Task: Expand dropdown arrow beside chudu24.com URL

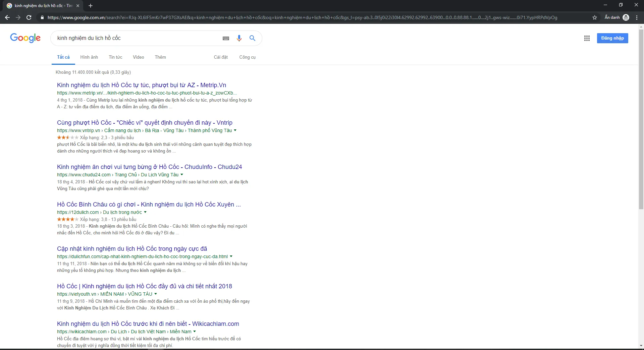Action: pyautogui.click(x=182, y=175)
